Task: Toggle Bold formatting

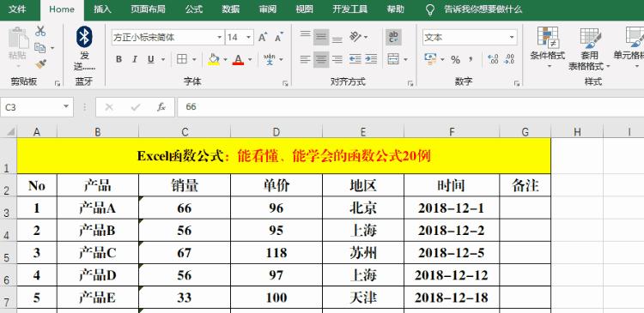Action: click(x=118, y=59)
